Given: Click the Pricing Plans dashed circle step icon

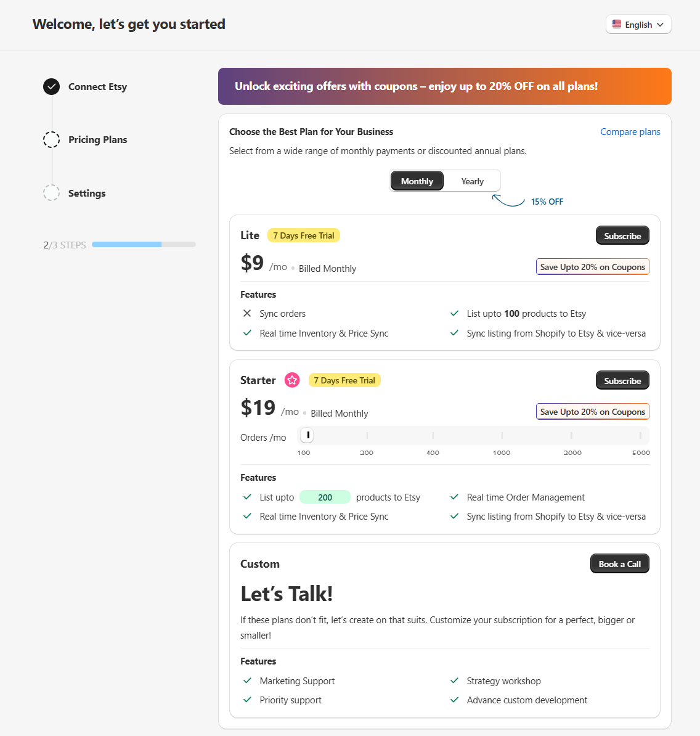Looking at the screenshot, I should pos(52,139).
